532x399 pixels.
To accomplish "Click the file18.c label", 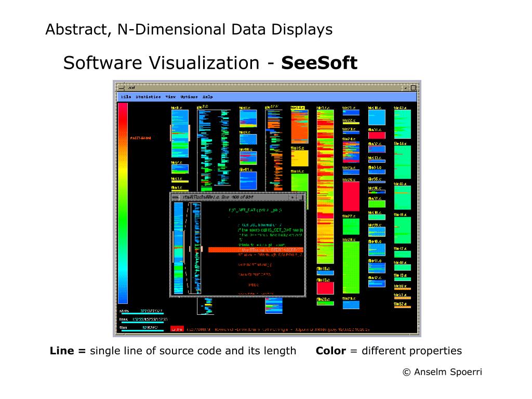I will point(323,269).
